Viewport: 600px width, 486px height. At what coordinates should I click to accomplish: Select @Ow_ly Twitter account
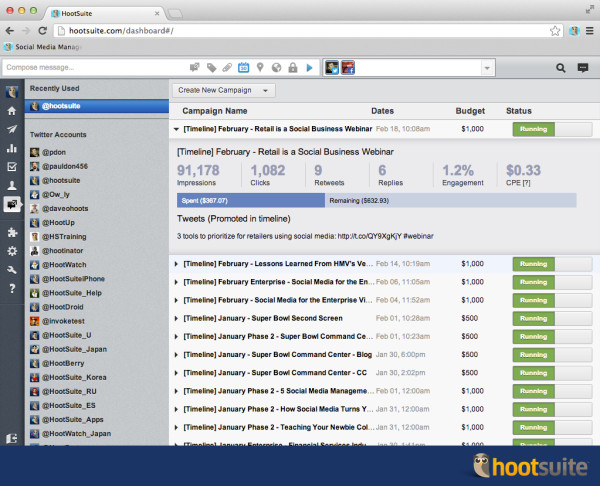[50, 195]
